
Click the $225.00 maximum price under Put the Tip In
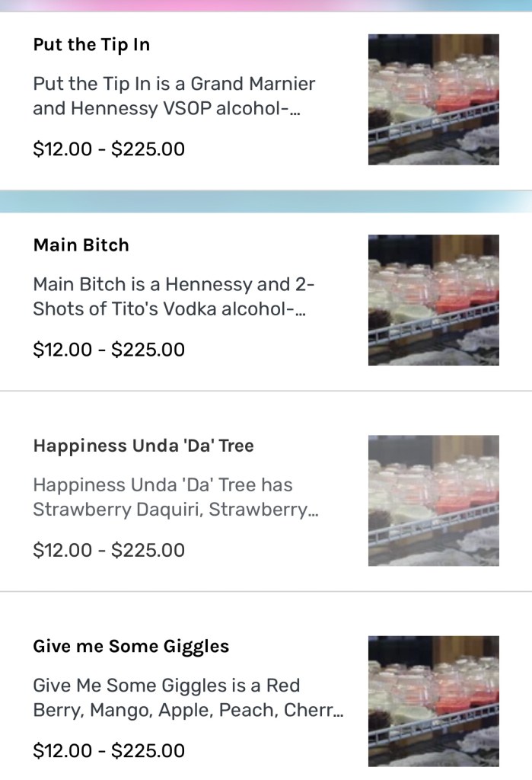click(x=148, y=149)
